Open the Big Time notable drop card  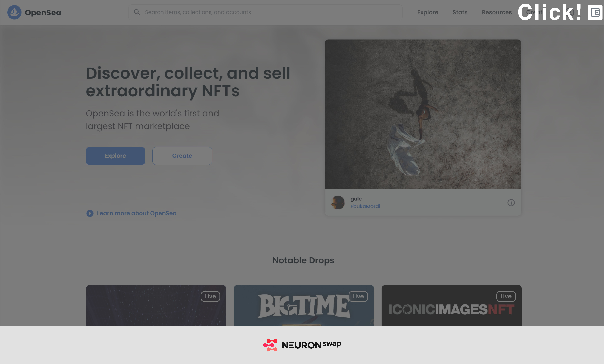pos(304,306)
